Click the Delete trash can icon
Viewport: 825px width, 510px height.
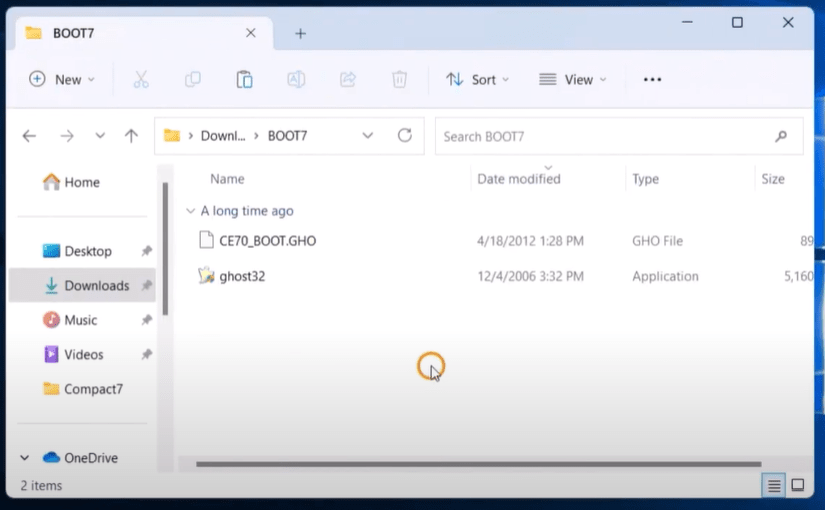[399, 79]
